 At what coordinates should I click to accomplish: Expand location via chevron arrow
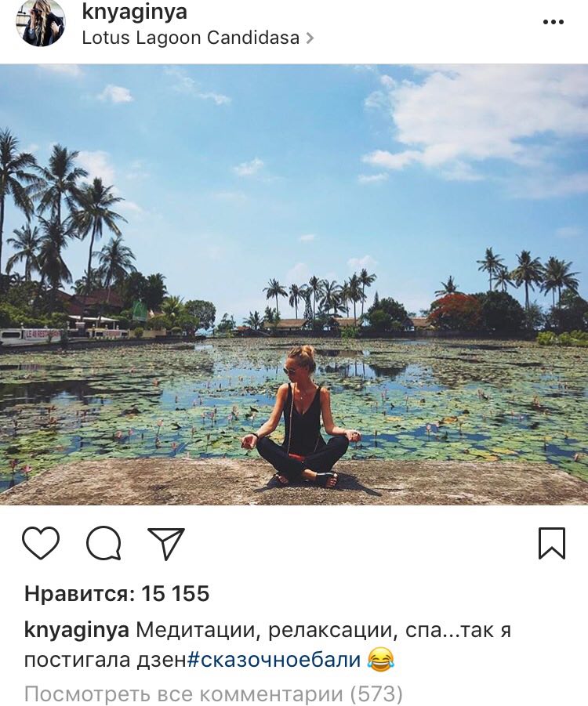pyautogui.click(x=310, y=38)
